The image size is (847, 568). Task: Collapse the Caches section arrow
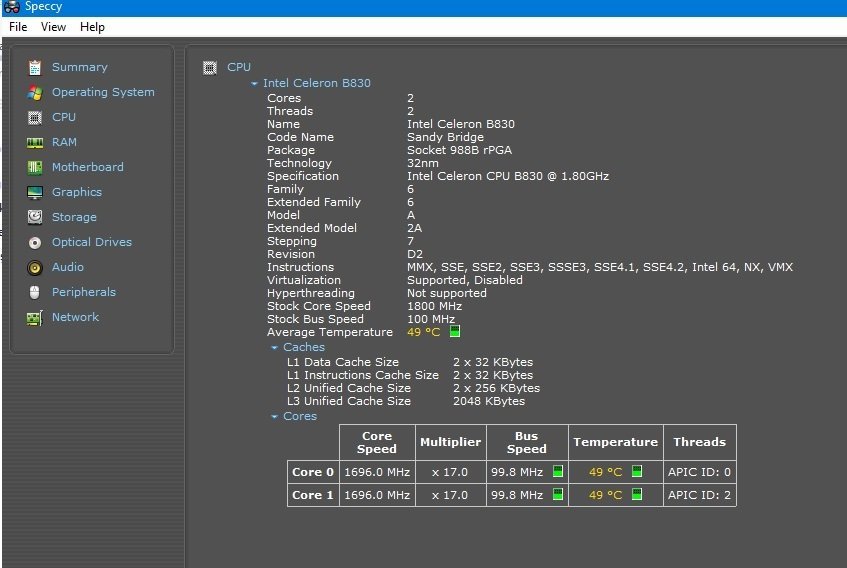point(274,348)
